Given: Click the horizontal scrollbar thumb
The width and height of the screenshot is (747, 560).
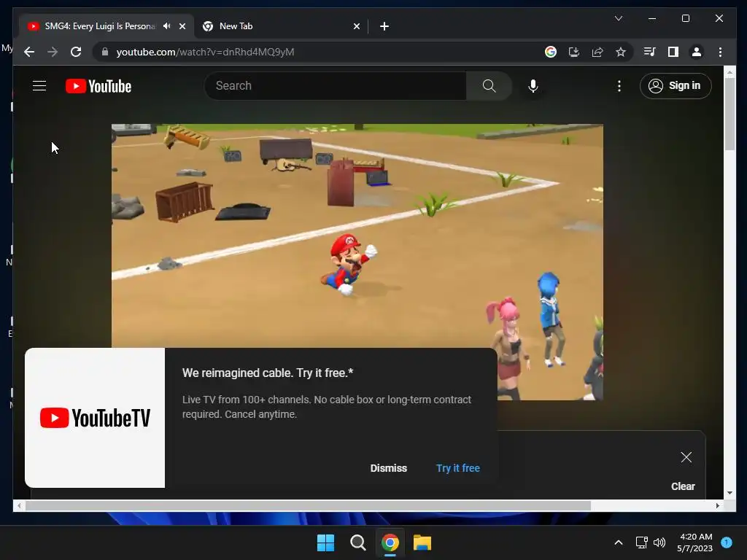Looking at the screenshot, I should click(x=309, y=506).
